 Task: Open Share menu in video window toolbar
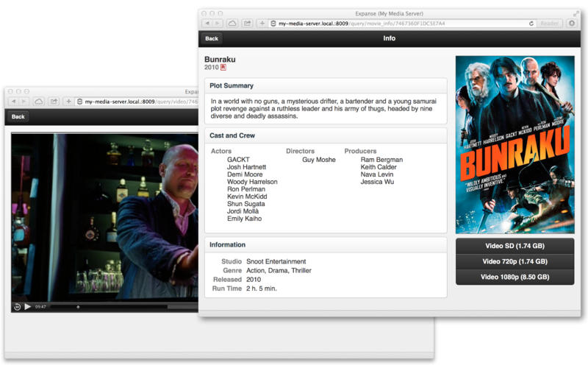click(x=54, y=102)
